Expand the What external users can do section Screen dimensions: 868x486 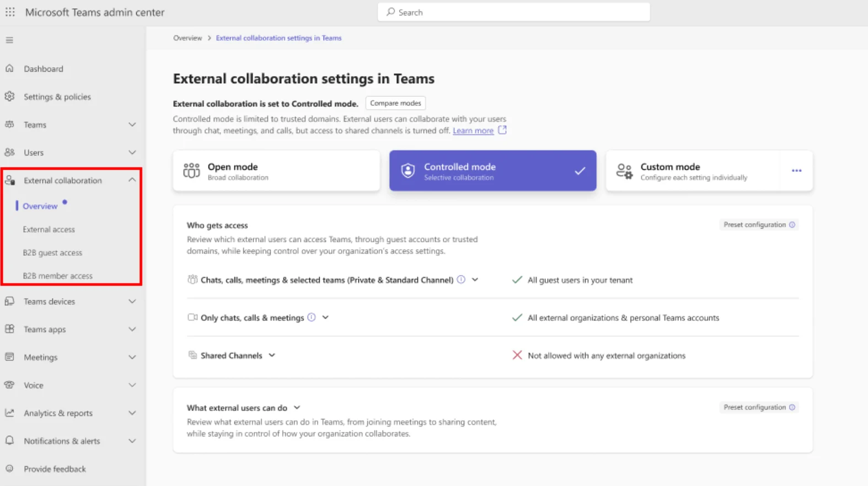pyautogui.click(x=297, y=408)
